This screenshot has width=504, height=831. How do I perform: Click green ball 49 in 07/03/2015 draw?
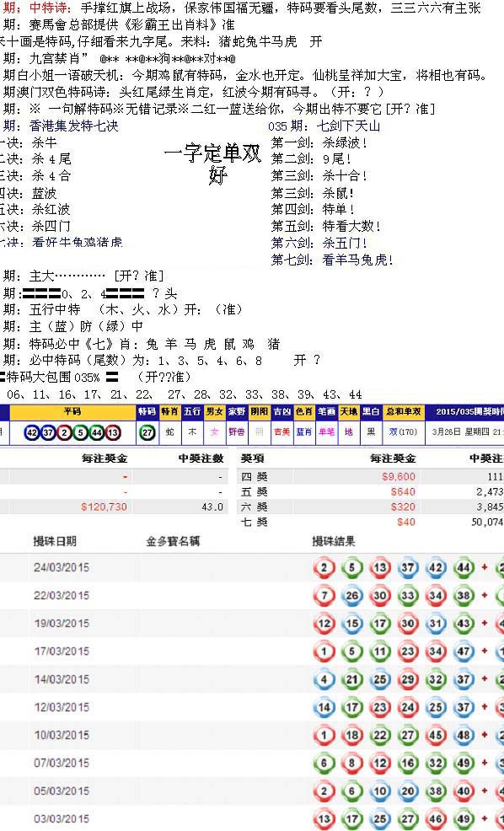point(464,763)
